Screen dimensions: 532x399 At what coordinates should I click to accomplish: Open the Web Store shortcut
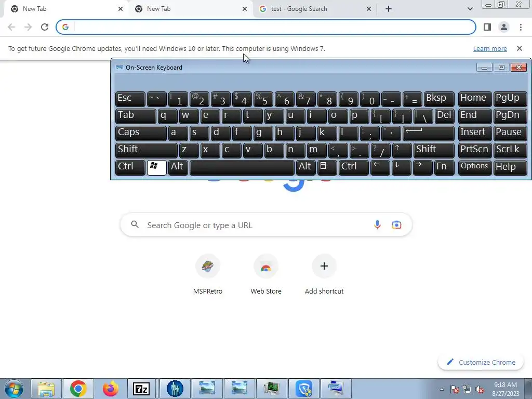pos(266,274)
